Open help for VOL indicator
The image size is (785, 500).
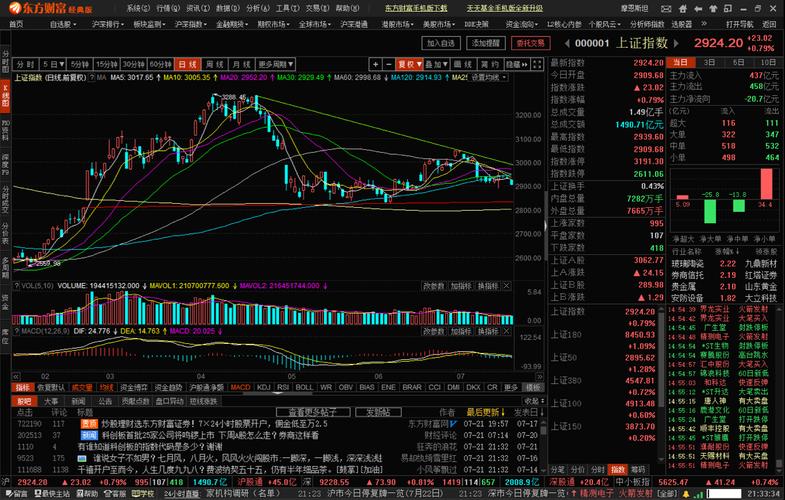(x=17, y=286)
